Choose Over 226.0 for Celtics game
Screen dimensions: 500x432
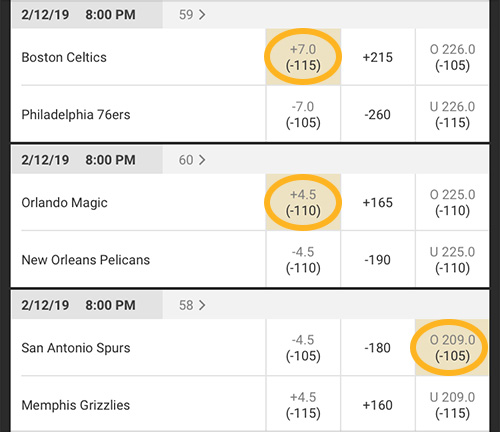pyautogui.click(x=452, y=57)
